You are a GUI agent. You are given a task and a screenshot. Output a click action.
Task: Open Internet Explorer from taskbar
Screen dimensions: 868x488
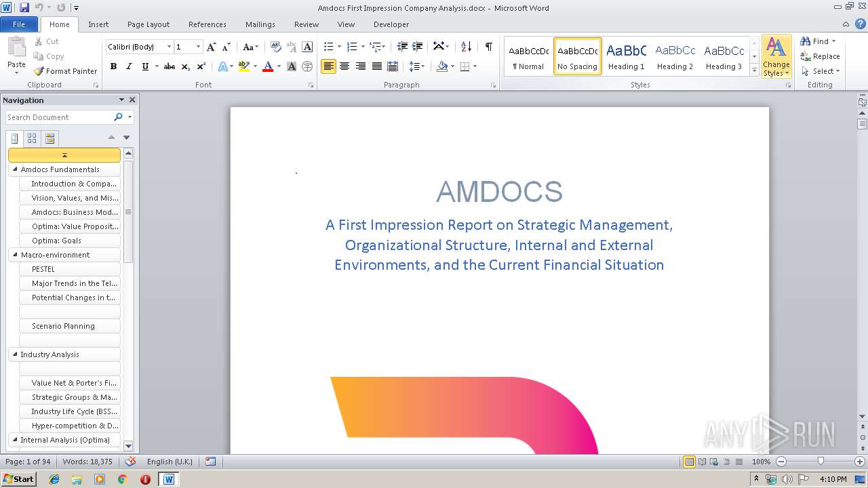pyautogui.click(x=54, y=479)
